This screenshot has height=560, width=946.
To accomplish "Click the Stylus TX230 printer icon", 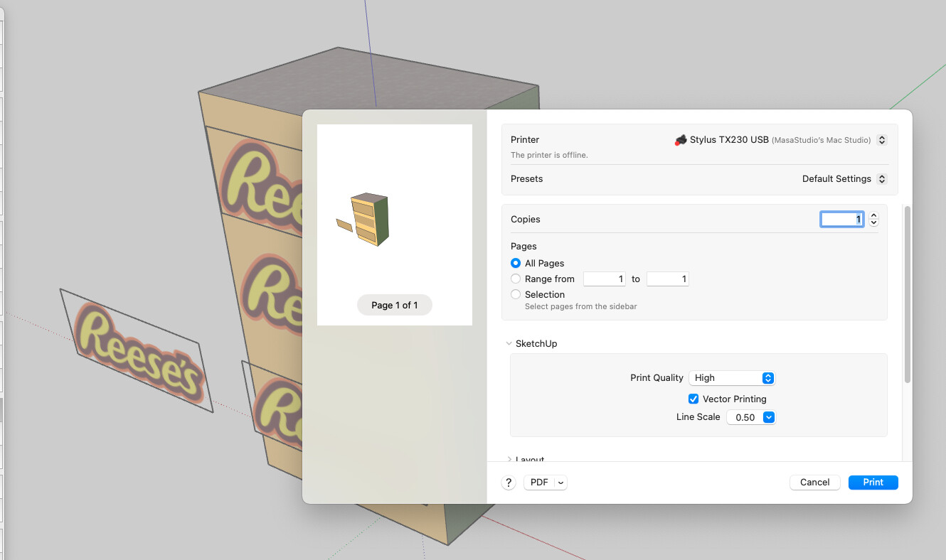I will click(681, 140).
